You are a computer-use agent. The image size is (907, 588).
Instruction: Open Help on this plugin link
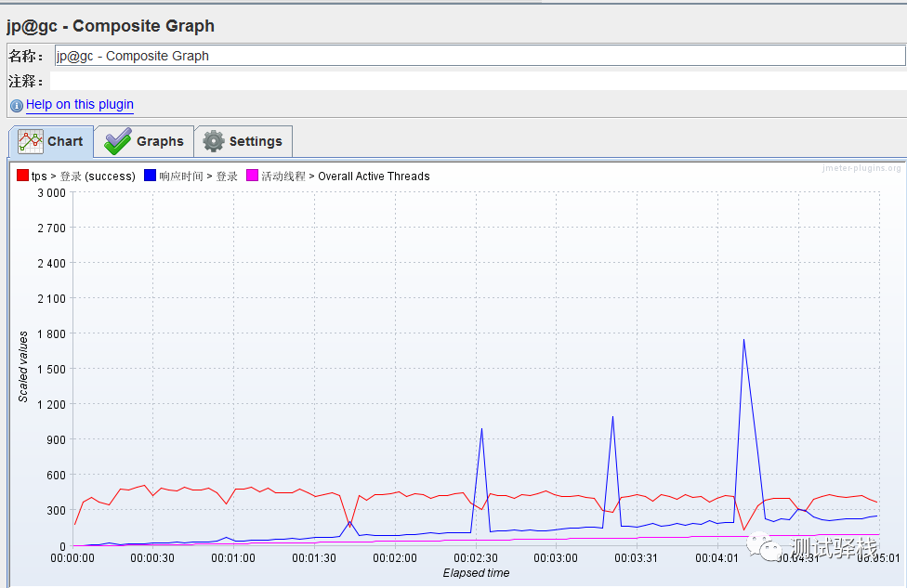pos(80,105)
